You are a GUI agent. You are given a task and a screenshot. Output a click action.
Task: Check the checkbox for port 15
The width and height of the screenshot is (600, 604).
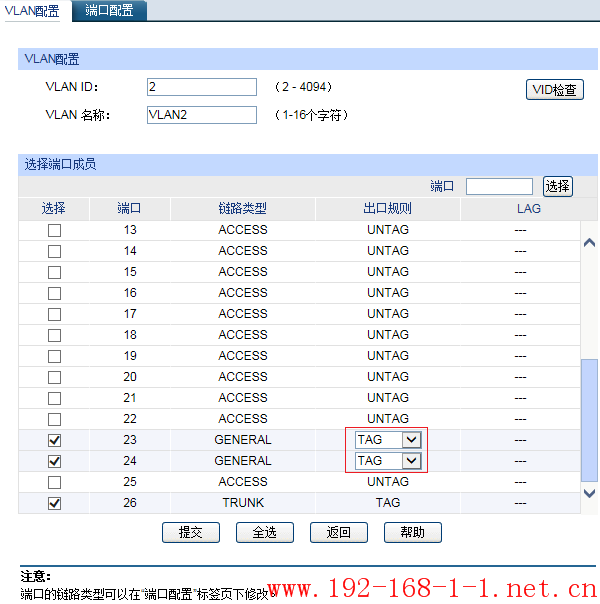pos(54,272)
